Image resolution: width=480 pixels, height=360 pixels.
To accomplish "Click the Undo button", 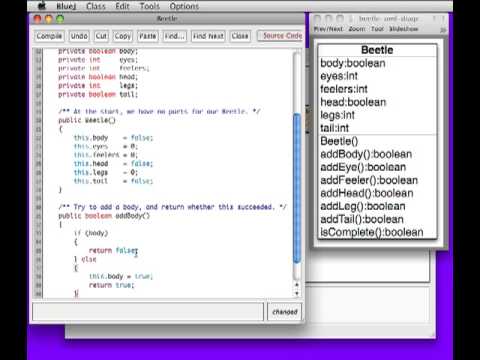I will (79, 36).
